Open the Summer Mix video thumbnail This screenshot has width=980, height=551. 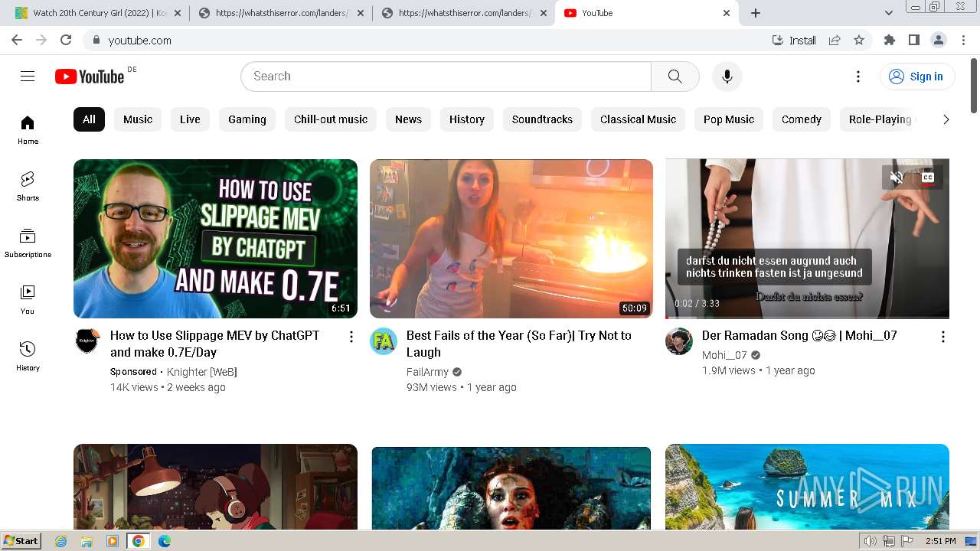coord(807,487)
